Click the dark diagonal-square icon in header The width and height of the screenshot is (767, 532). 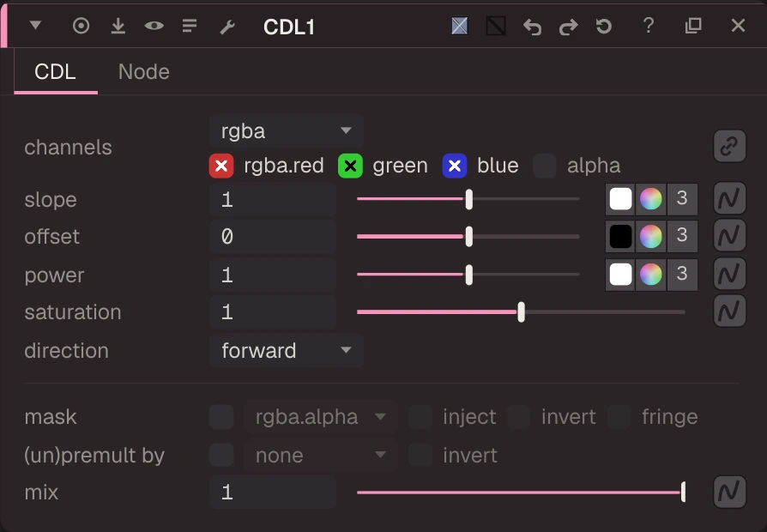pos(496,26)
